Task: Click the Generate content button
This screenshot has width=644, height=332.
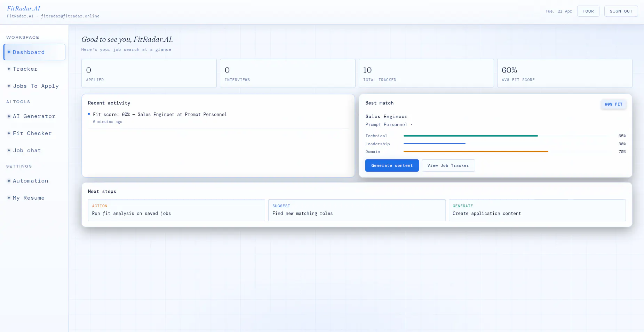Action: click(x=392, y=165)
